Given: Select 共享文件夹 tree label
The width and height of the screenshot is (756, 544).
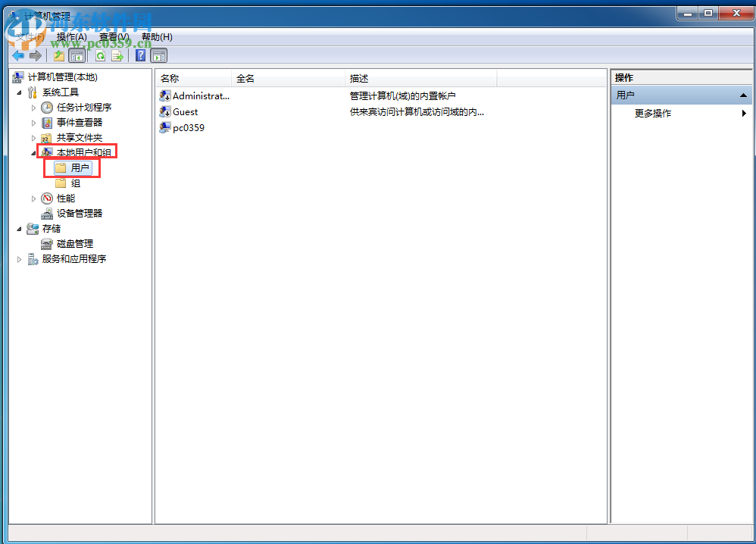Looking at the screenshot, I should point(80,138).
